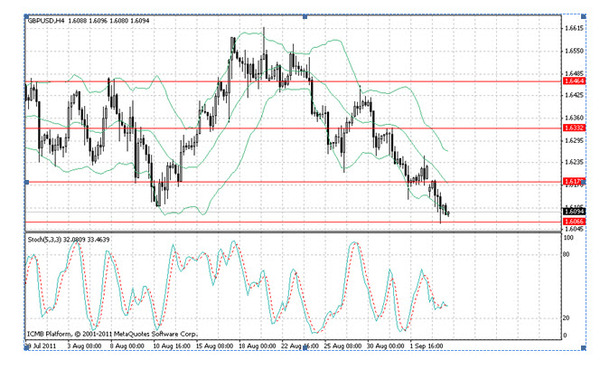Screen dimensions: 600x388
Task: Click the left-middle selection handle
Action: click(26, 182)
